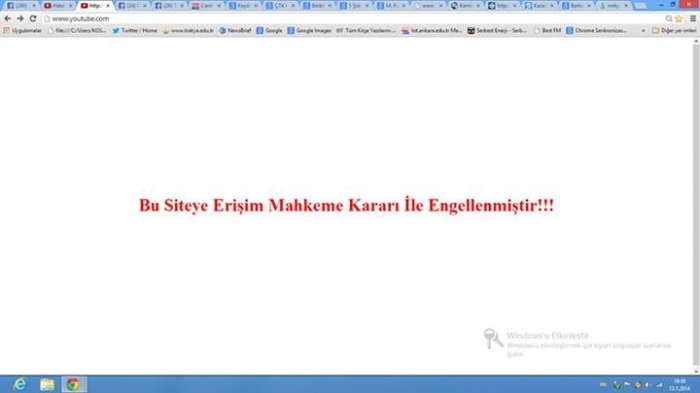Open Internet Explorer from the taskbar

pyautogui.click(x=20, y=384)
